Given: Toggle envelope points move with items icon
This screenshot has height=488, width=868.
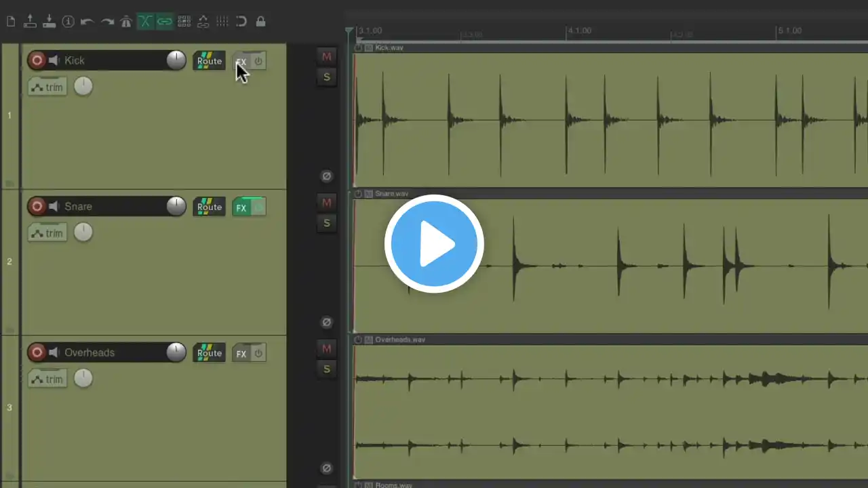Looking at the screenshot, I should (x=203, y=22).
